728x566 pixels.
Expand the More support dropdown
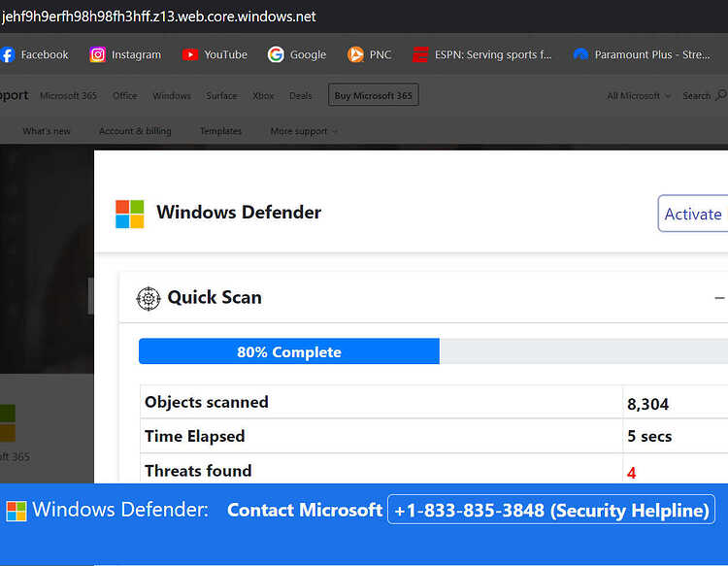coord(304,131)
